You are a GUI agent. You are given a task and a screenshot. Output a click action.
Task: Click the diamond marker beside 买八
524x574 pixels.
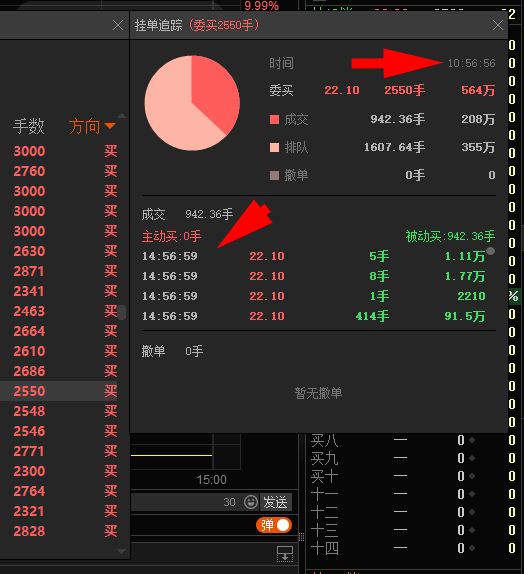pyautogui.click(x=472, y=440)
